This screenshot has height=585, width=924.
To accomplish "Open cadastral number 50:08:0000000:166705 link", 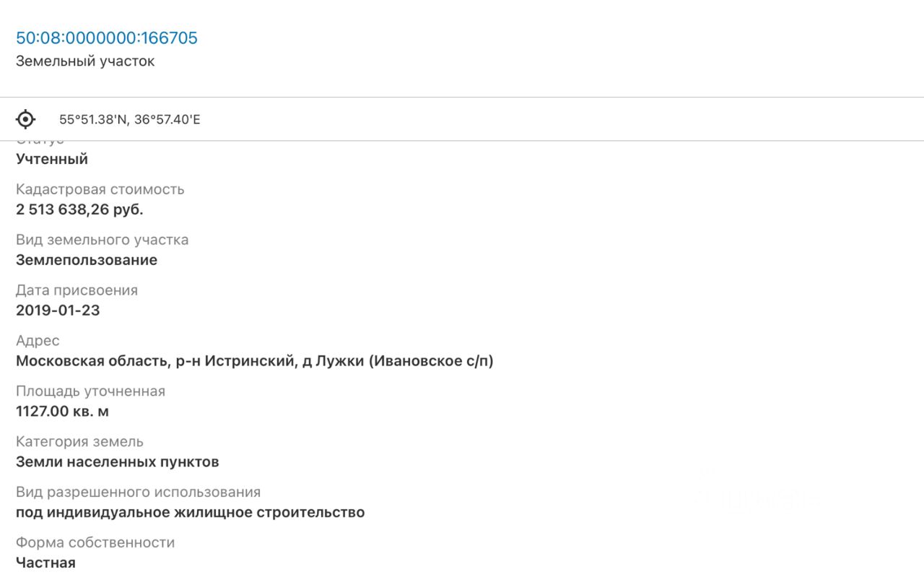I will point(107,38).
